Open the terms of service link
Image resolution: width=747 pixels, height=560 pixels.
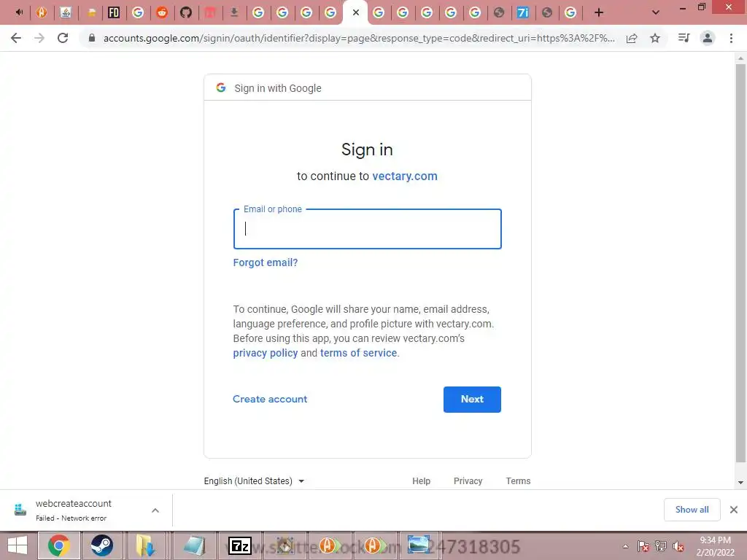[358, 353]
